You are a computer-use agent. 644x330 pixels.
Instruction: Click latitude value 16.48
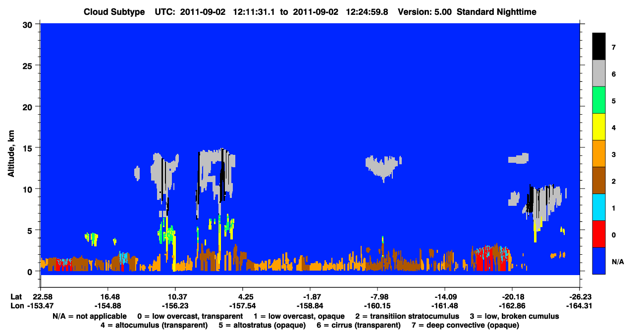[x=107, y=296]
